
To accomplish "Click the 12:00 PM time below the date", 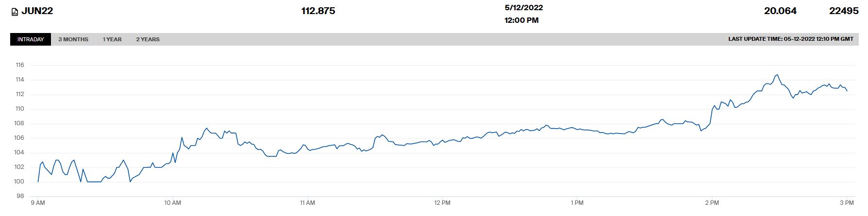I will [x=521, y=20].
